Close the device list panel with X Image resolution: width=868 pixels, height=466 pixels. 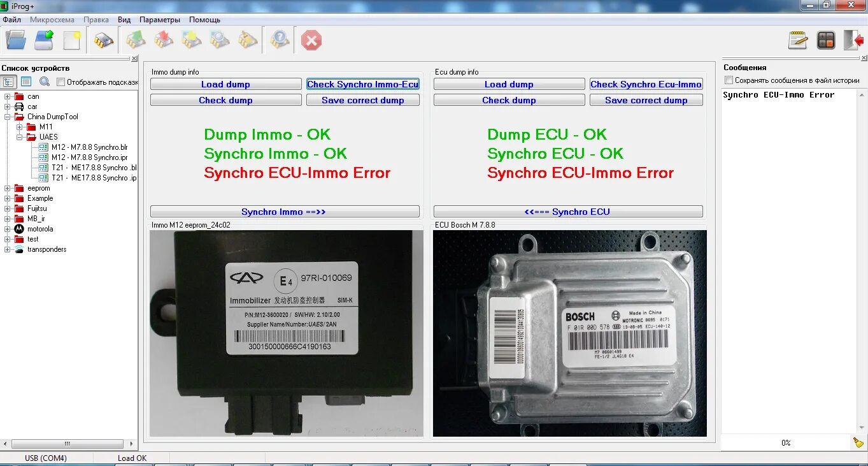pyautogui.click(x=134, y=59)
